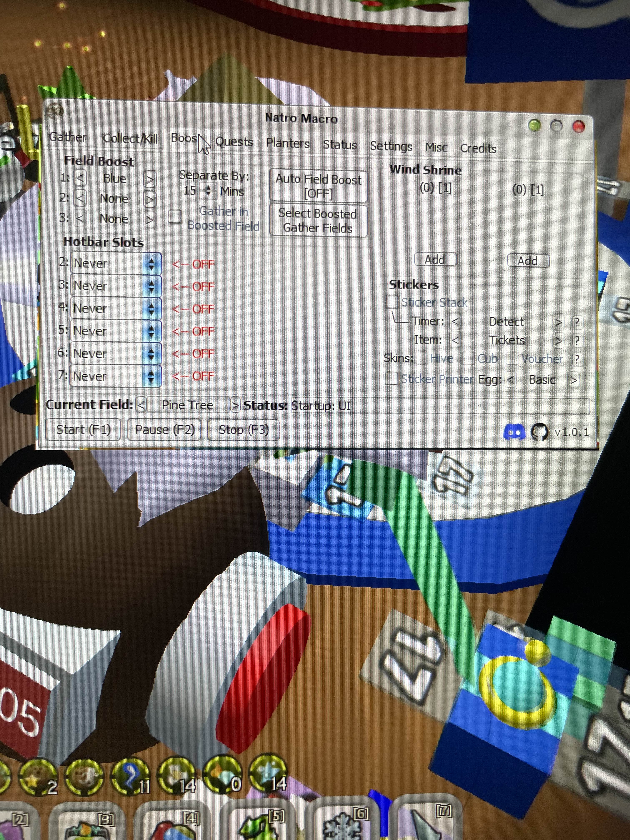Open the GitHub icon link
Viewport: 630px width, 840px height.
pyautogui.click(x=539, y=432)
